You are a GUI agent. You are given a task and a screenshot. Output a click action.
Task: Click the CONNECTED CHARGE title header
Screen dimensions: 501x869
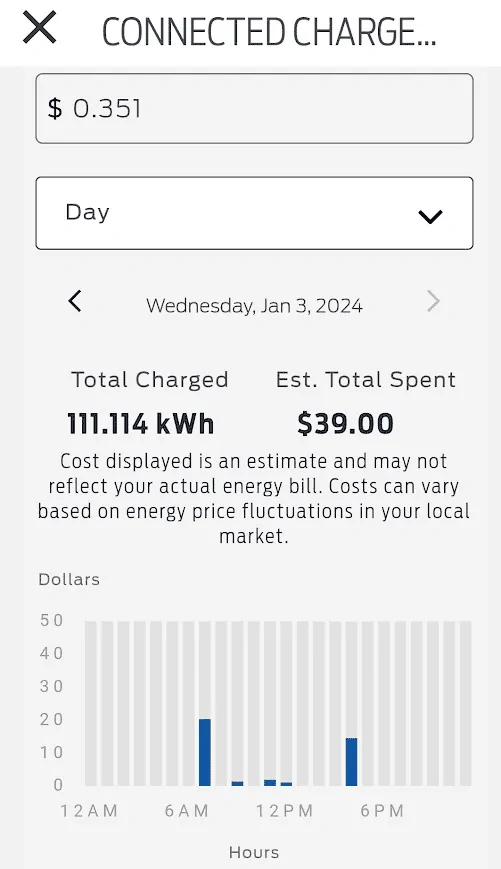click(x=269, y=32)
